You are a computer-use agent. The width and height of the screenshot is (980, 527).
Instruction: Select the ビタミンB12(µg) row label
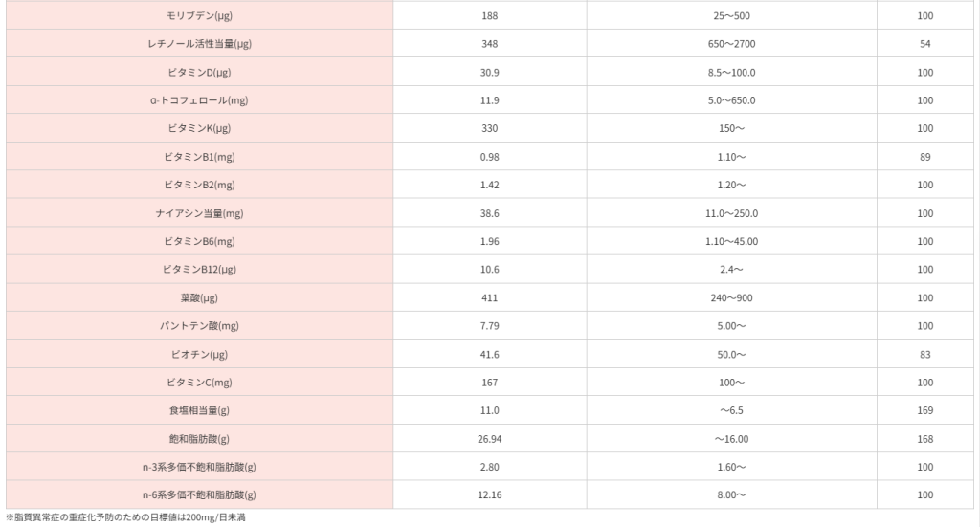point(199,270)
